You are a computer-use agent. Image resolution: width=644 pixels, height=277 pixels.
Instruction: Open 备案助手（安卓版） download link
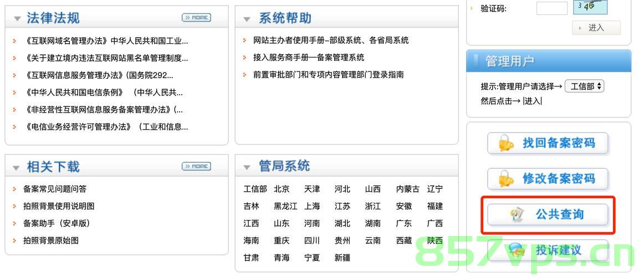(x=57, y=223)
